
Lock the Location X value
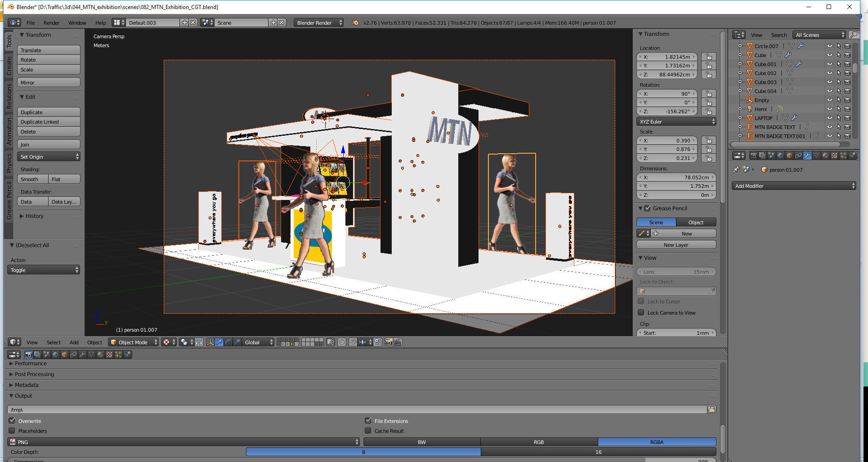[x=709, y=57]
